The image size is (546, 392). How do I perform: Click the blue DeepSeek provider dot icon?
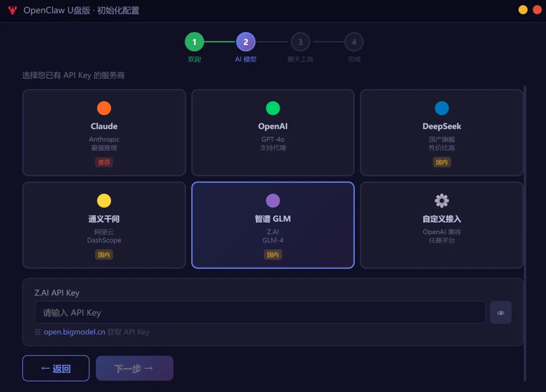click(x=442, y=108)
